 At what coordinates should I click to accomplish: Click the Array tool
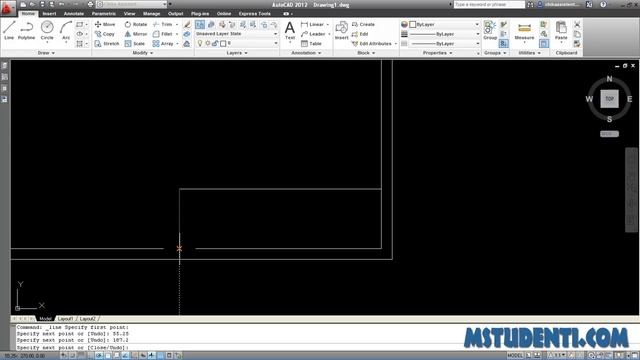coord(163,43)
